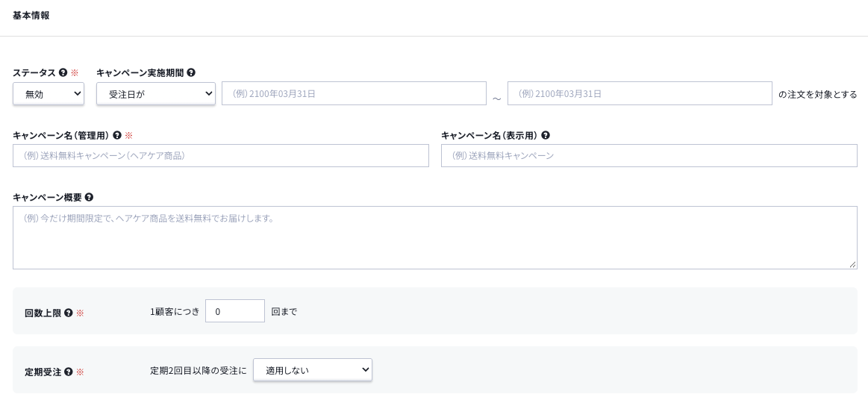Click the キャンペーン名(表示用) text field

649,155
